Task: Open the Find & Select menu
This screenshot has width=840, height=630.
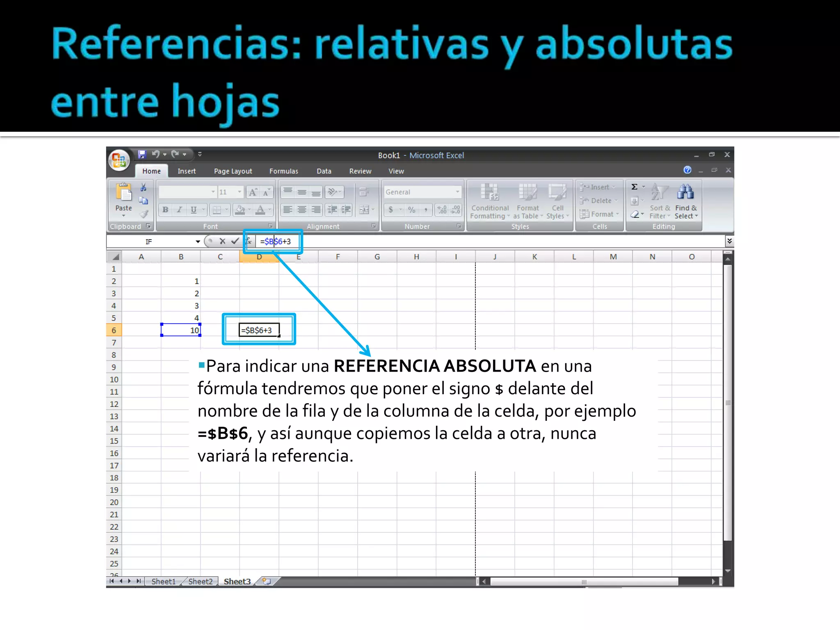Action: tap(686, 201)
